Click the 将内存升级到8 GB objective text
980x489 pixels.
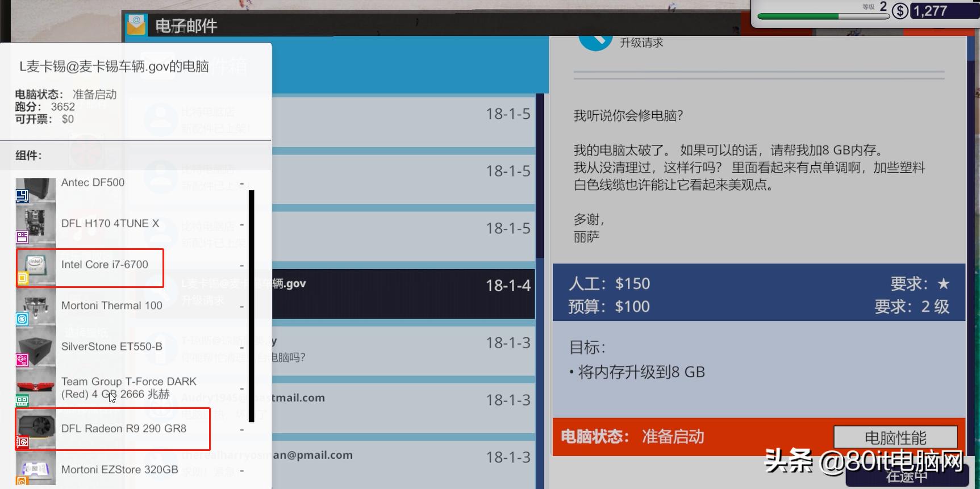pos(641,372)
